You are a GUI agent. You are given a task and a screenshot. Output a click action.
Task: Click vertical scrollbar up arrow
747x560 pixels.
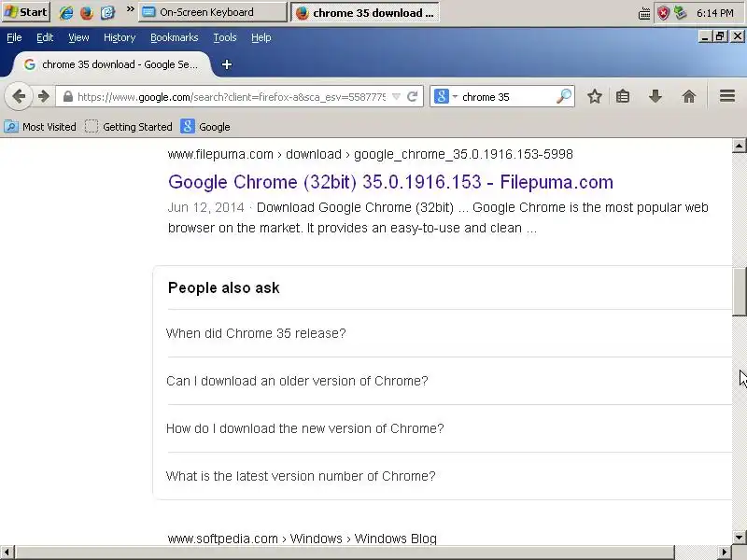tap(739, 146)
